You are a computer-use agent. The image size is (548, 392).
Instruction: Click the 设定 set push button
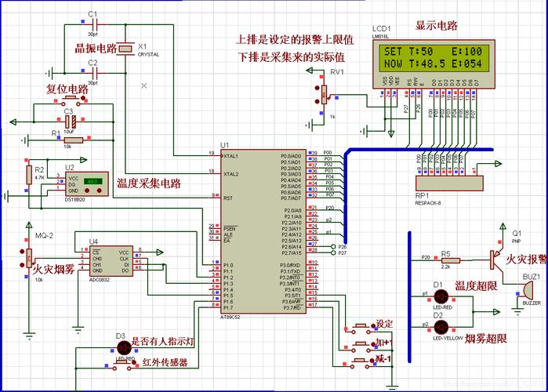[361, 328]
